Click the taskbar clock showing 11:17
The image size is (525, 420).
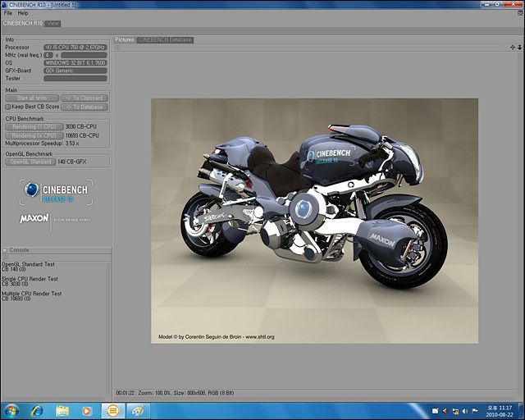(500, 411)
